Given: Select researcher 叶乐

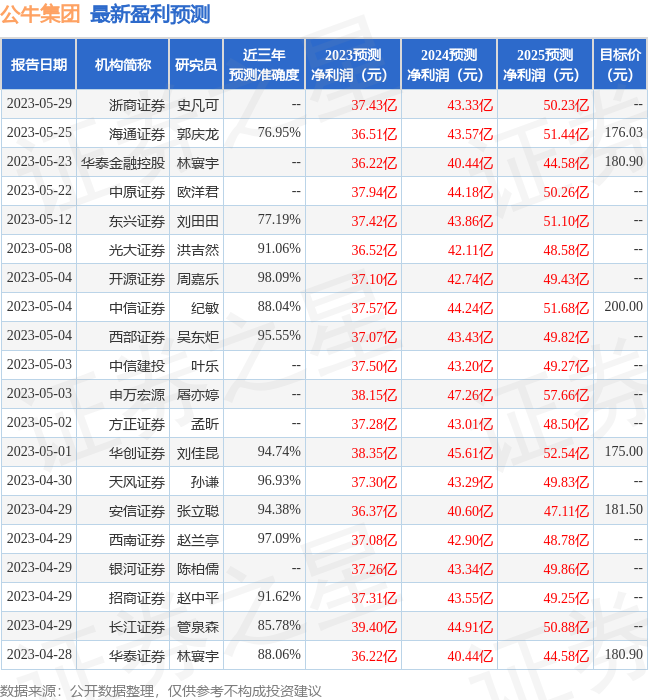Looking at the screenshot, I should (x=205, y=367).
